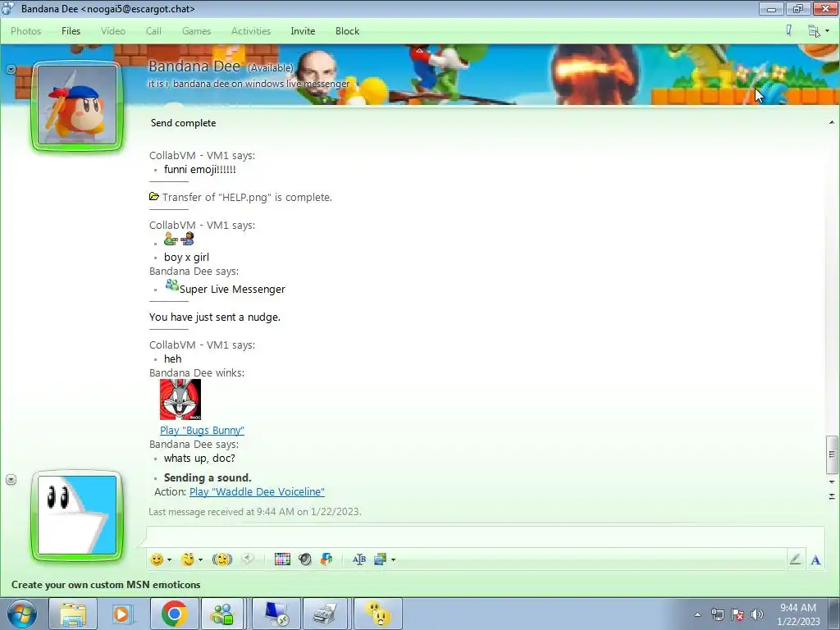Click the network tray icon
The image size is (840, 630).
point(717,614)
